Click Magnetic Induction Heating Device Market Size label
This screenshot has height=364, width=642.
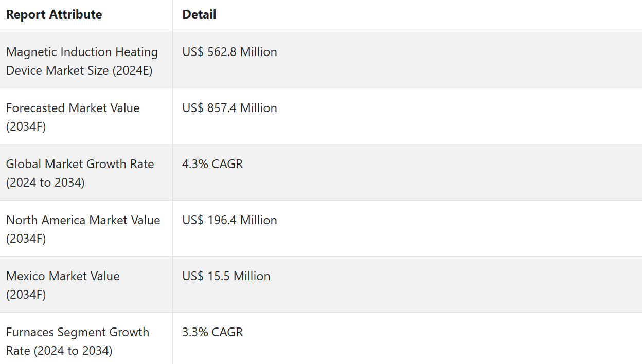tap(82, 61)
